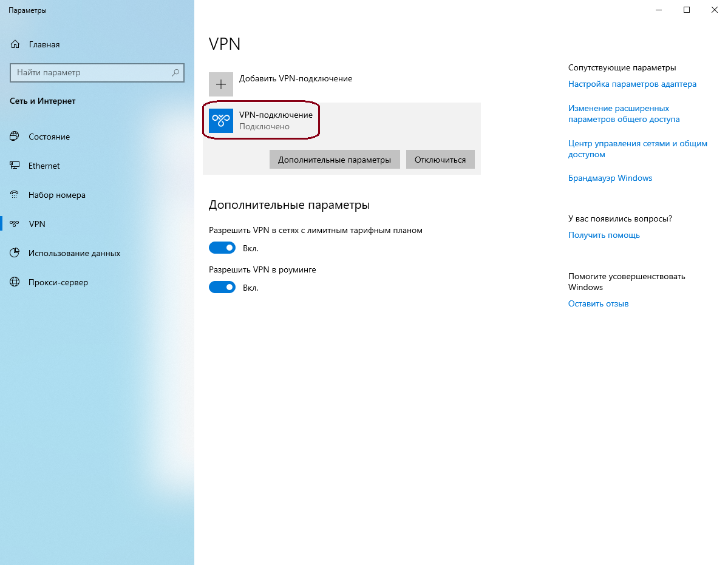Open the Data usage settings page
This screenshot has width=728, height=565.
coord(74,253)
